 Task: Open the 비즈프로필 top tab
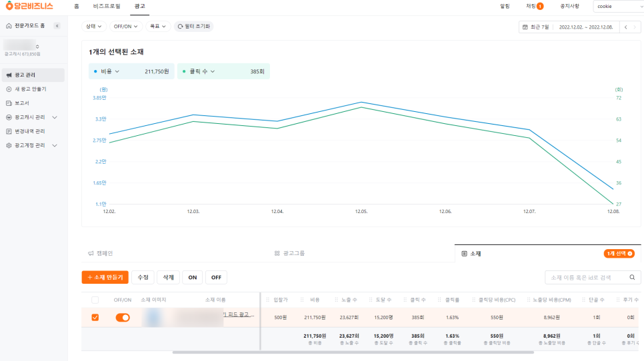pyautogui.click(x=107, y=6)
